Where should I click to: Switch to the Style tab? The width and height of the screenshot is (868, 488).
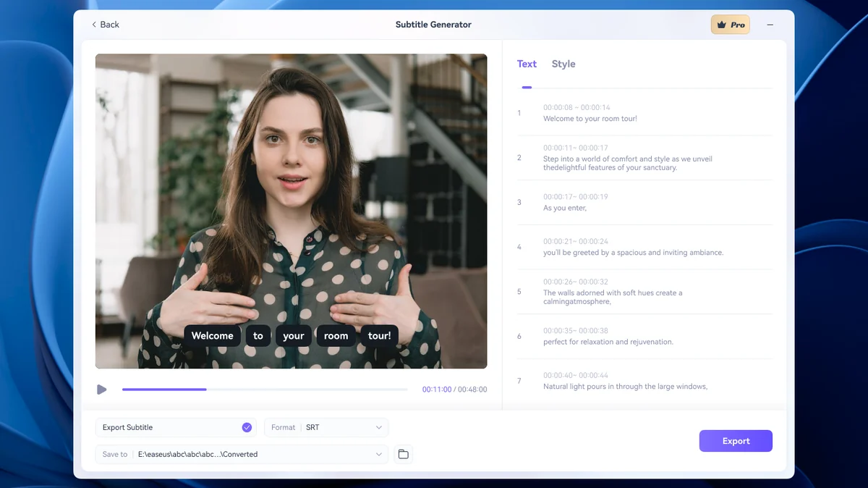pyautogui.click(x=563, y=64)
